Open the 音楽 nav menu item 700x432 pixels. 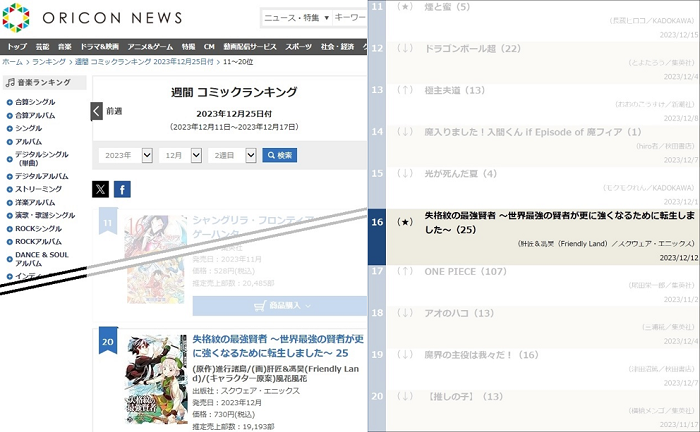(65, 46)
